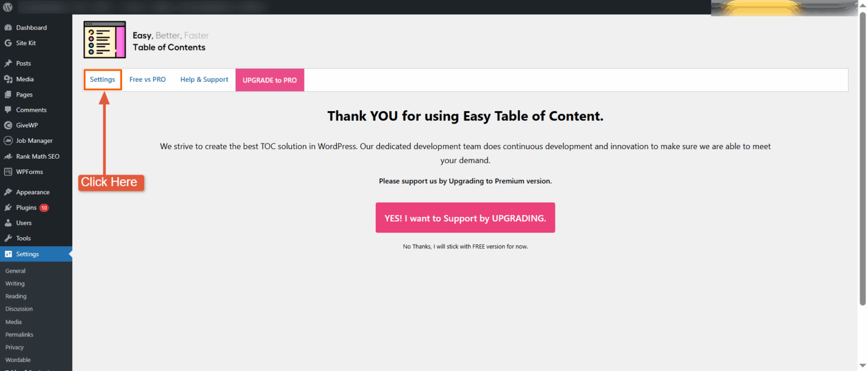Viewport: 868px width, 371px height.
Task: Click the Easy Table of Contents logo
Action: (x=105, y=40)
